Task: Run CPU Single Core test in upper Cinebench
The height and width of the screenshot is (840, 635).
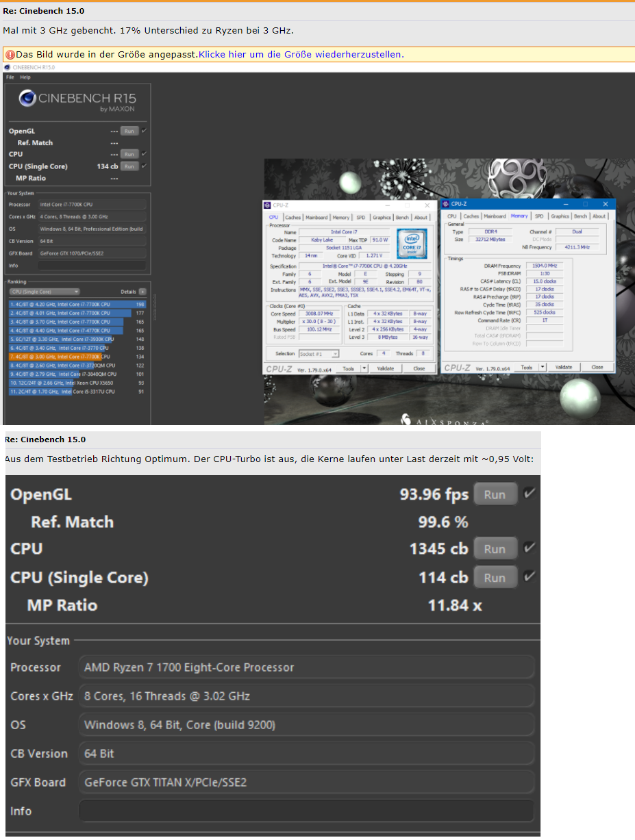Action: pos(129,166)
